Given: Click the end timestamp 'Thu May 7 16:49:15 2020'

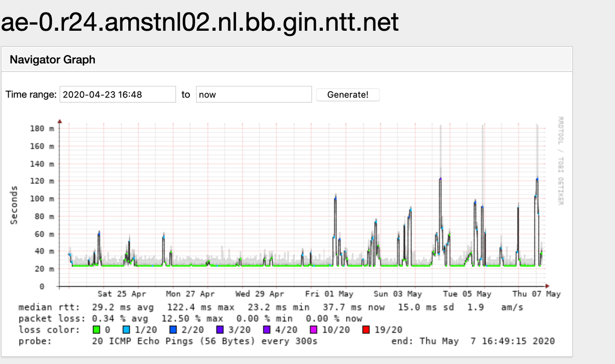Looking at the screenshot, I should tap(488, 341).
